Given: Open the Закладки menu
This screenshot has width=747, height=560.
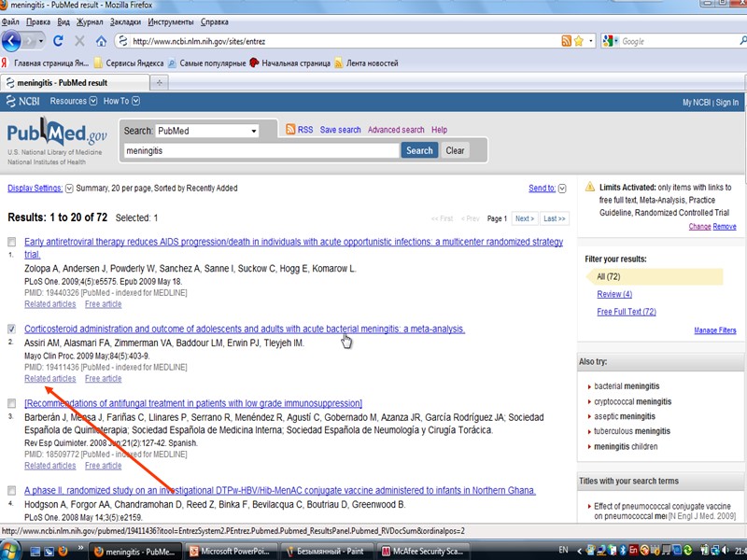Looking at the screenshot, I should click(x=125, y=21).
